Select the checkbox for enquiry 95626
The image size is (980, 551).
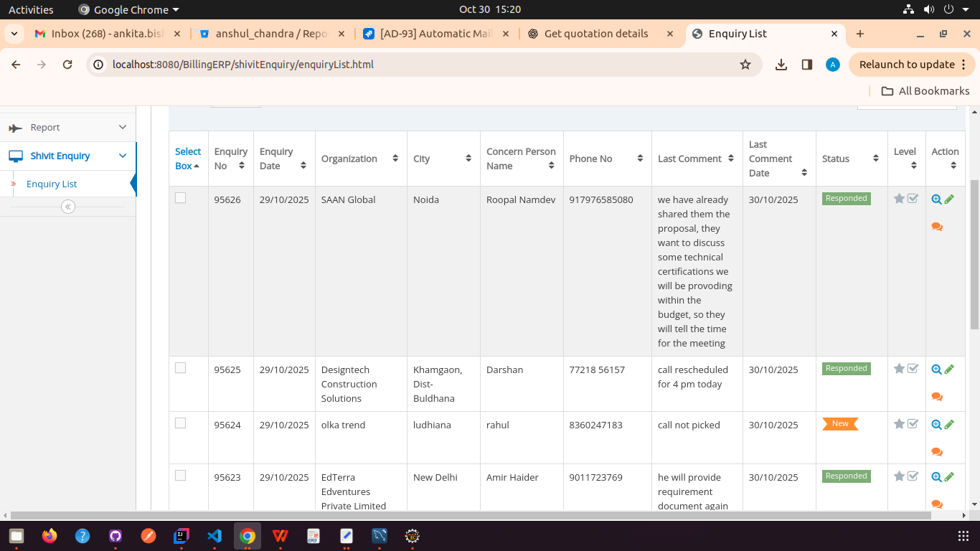[x=181, y=198]
